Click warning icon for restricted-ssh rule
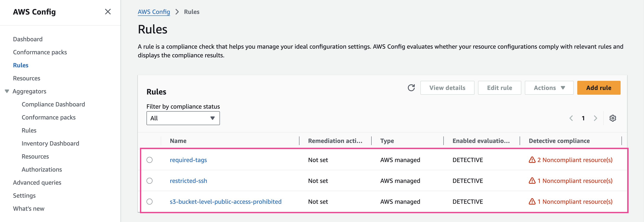 532,181
